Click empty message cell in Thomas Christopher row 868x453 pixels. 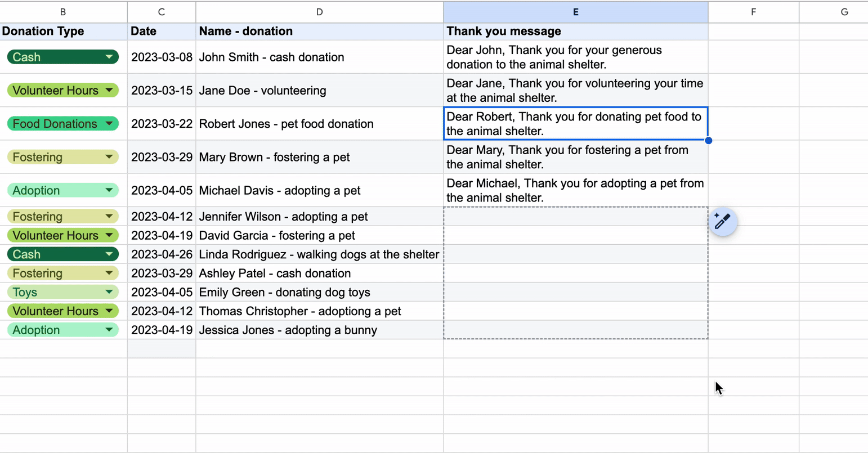pos(575,311)
